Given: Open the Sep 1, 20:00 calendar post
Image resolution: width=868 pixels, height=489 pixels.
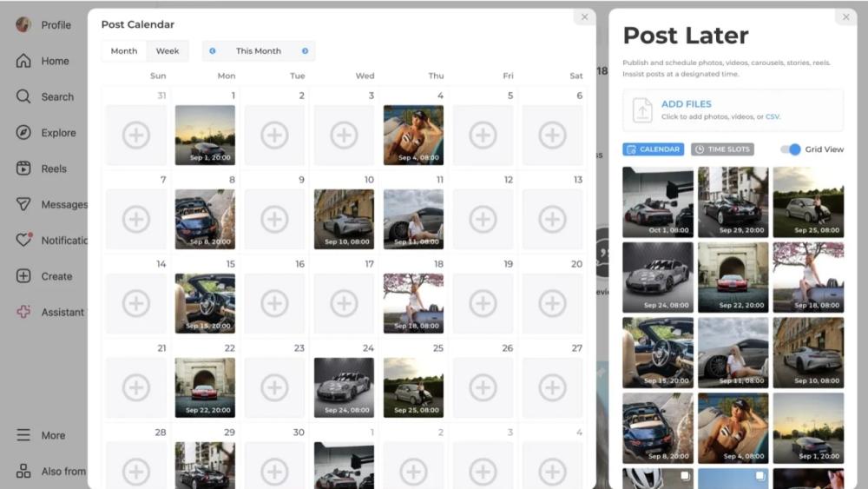Looking at the screenshot, I should coord(205,135).
